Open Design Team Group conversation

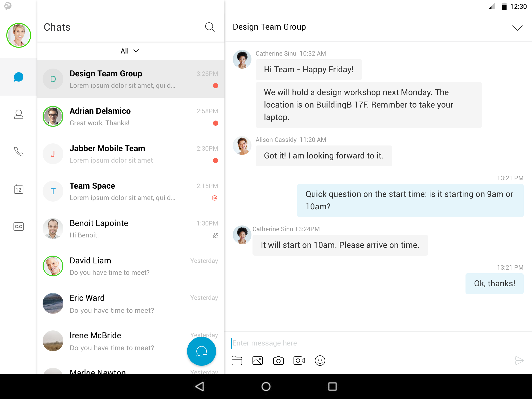point(131,79)
